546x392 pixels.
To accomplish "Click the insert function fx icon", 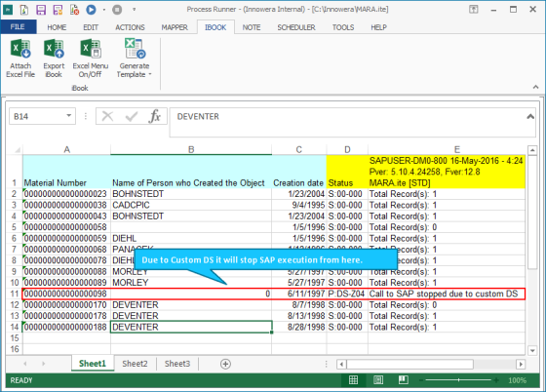I will coord(154,116).
